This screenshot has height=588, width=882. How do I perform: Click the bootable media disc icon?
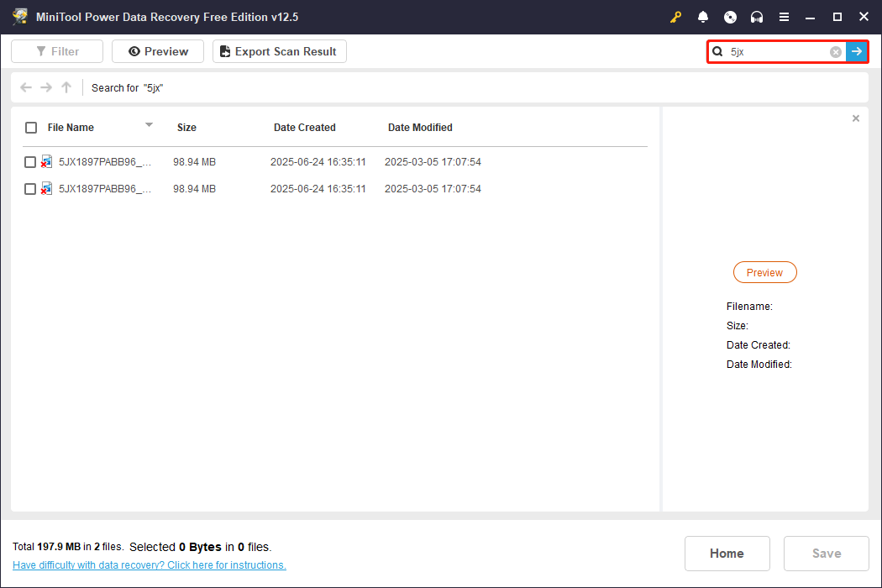pyautogui.click(x=730, y=17)
